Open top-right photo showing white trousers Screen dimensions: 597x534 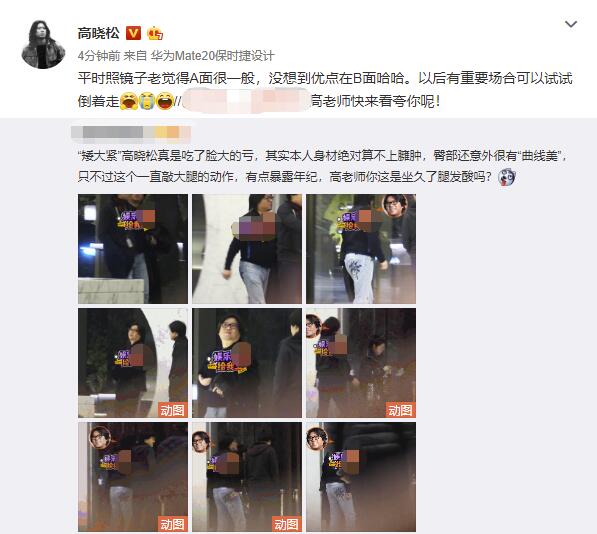tap(361, 249)
